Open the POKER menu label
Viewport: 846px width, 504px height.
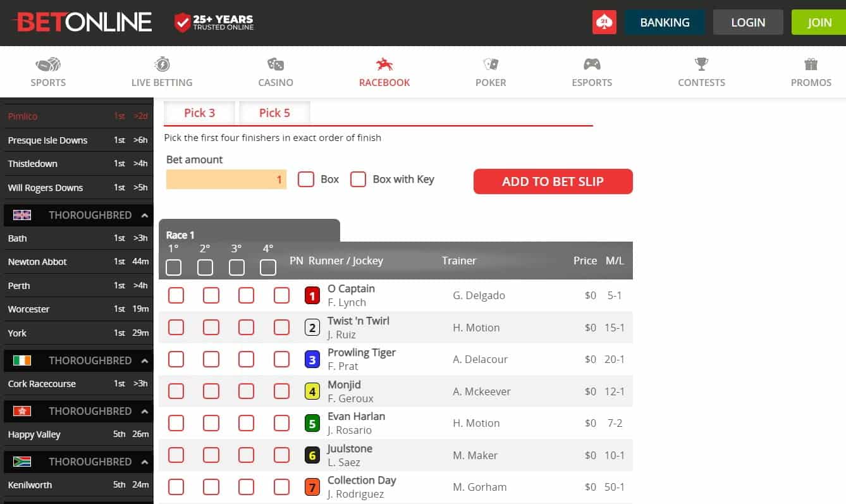point(491,82)
